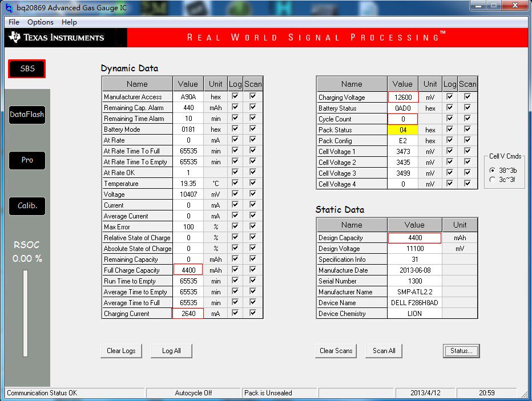The height and width of the screenshot is (401, 532).
Task: Click Charging Current value 2640
Action: (188, 314)
